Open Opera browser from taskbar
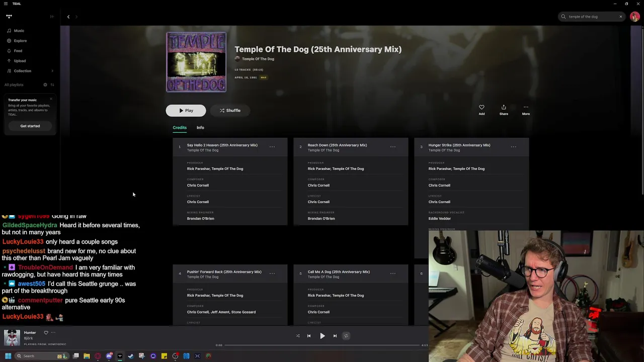Image resolution: width=644 pixels, height=362 pixels. 98,356
